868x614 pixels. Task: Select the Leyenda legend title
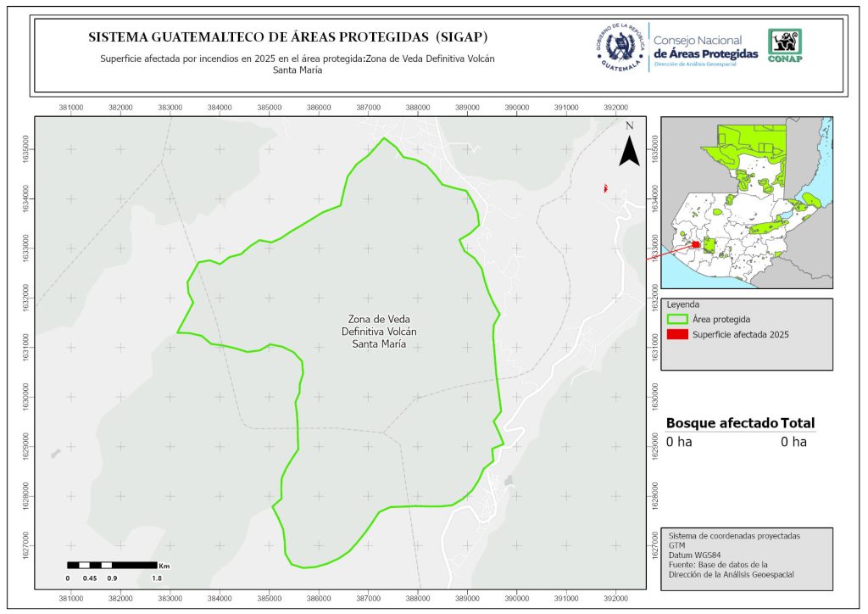pos(684,304)
